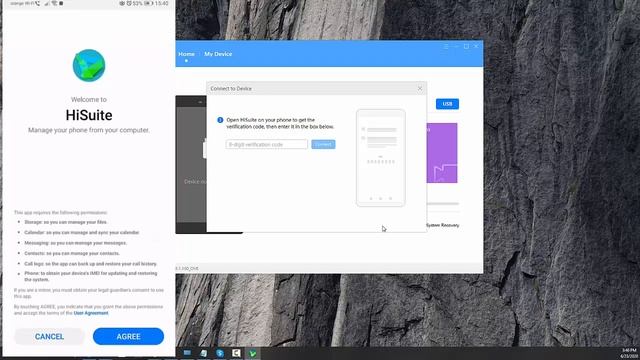
Task: Open the HiSuite hamburger menu in the title bar
Action: click(x=446, y=47)
